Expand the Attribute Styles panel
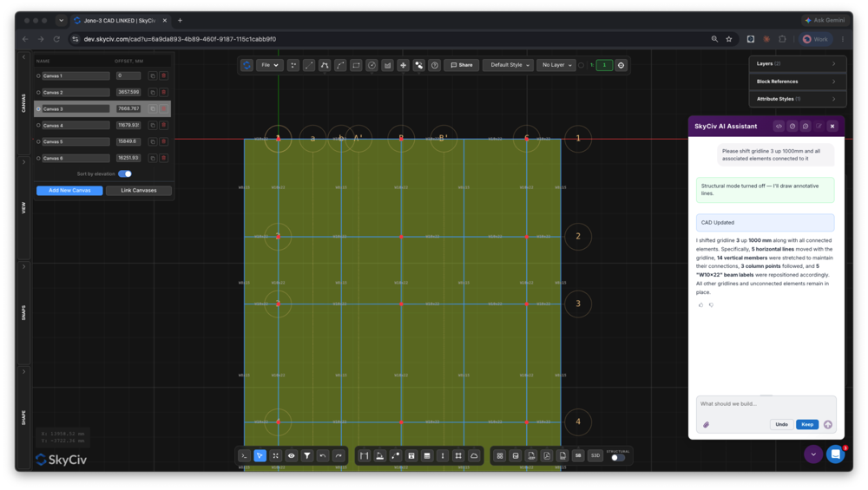 797,99
